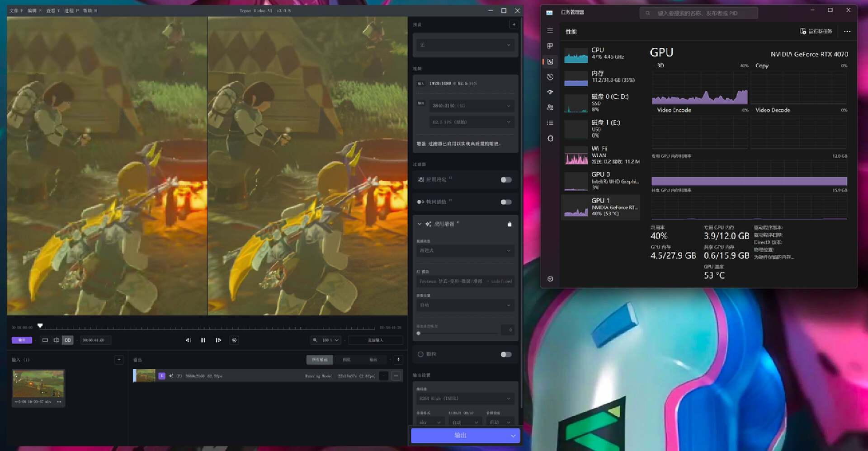Open the 3840x2160 output resolution dropdown
Image resolution: width=868 pixels, height=451 pixels.
pos(471,106)
